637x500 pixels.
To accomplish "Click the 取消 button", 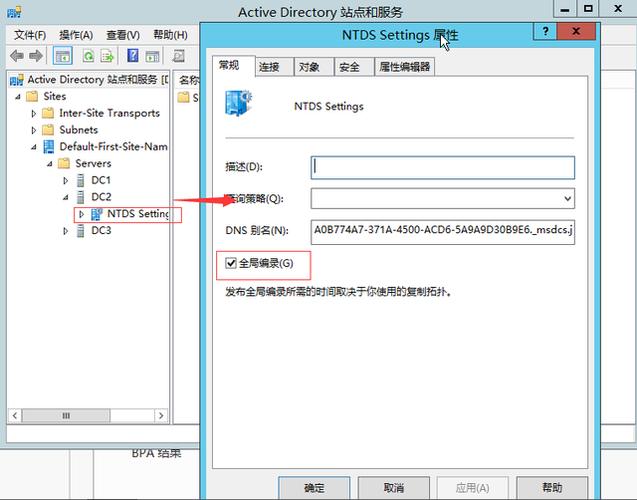I will click(x=394, y=487).
